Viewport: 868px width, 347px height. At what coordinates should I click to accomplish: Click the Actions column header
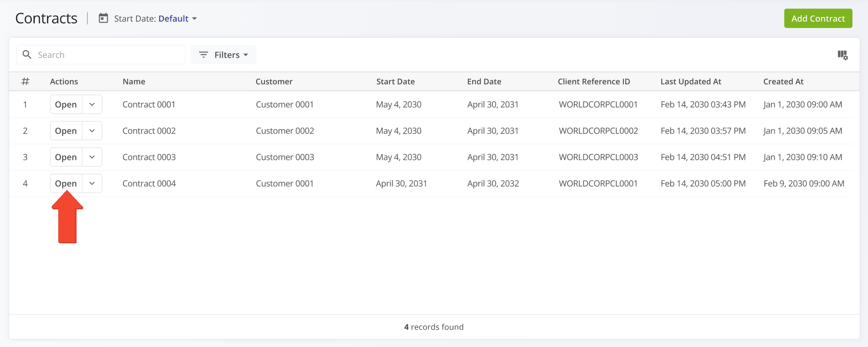[64, 81]
